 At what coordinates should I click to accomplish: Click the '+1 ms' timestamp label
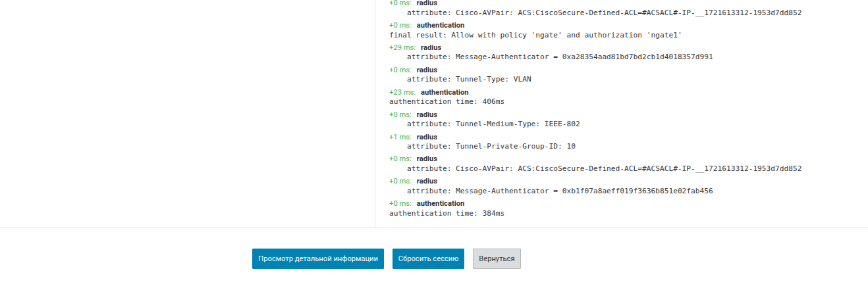tap(400, 137)
